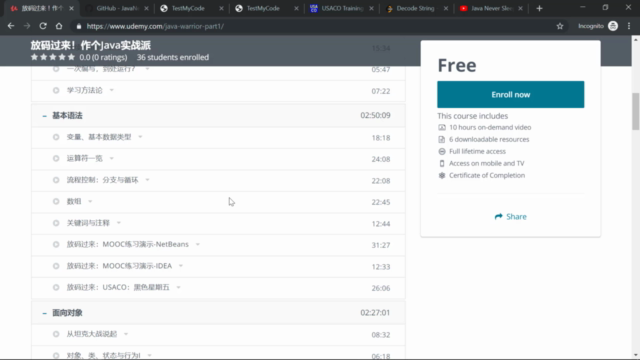Click the 0.0 (0 ratings) text

[103, 58]
